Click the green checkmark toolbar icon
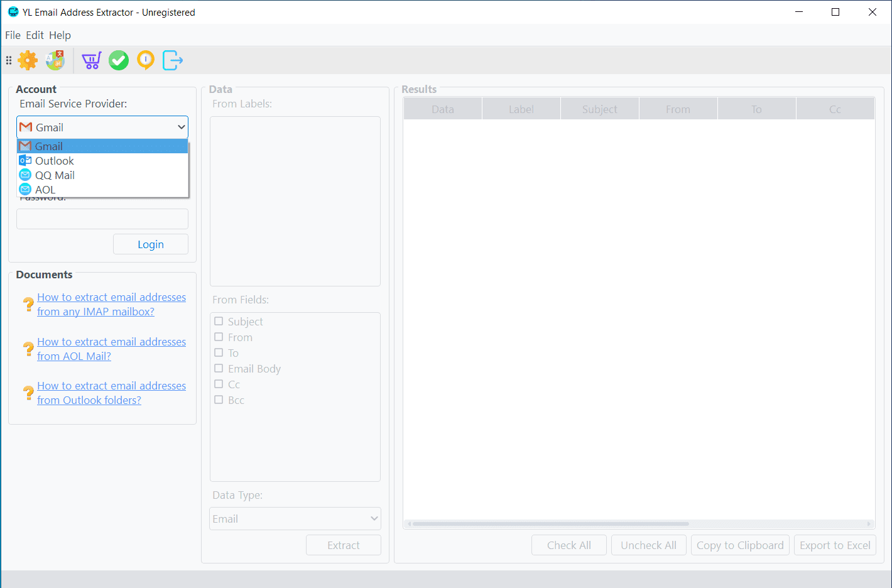Screen dimensions: 892x588 119,60
